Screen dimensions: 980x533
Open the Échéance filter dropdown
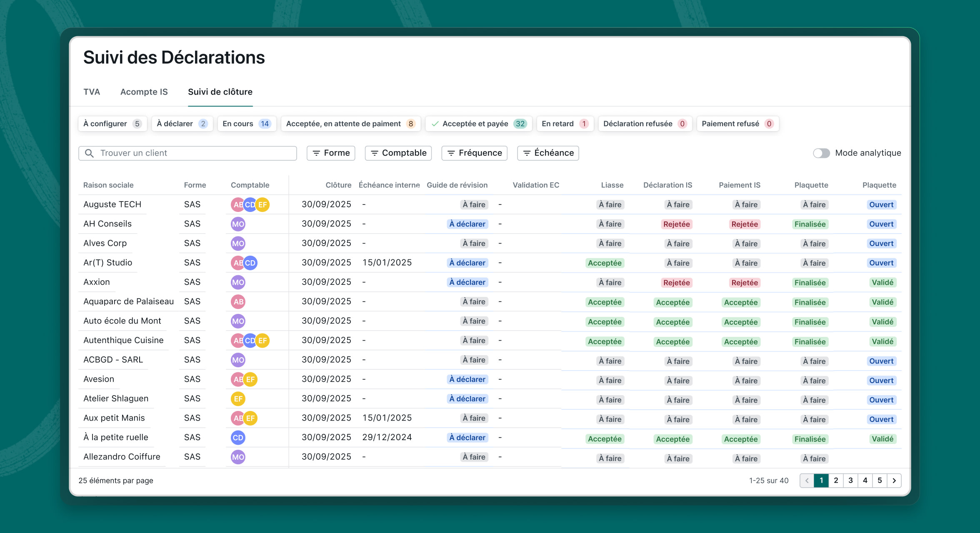click(x=548, y=153)
